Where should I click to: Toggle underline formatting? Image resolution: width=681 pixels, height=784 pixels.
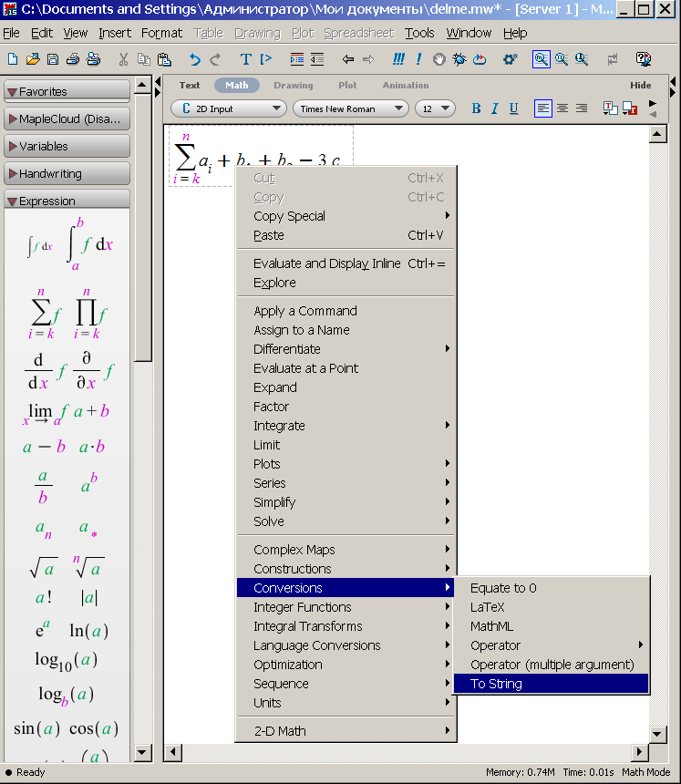(513, 108)
